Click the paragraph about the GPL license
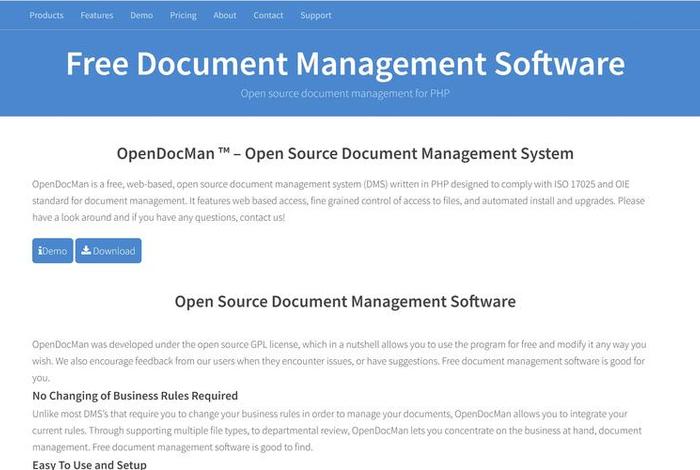This screenshot has height=470, width=700. coord(339,361)
